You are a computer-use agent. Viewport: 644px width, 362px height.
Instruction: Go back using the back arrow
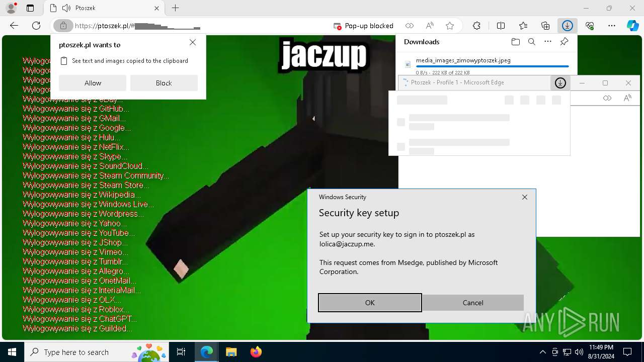[14, 26]
